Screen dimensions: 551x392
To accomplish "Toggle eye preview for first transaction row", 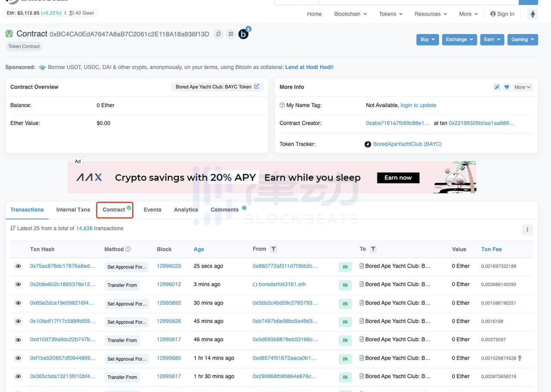I will tap(18, 266).
